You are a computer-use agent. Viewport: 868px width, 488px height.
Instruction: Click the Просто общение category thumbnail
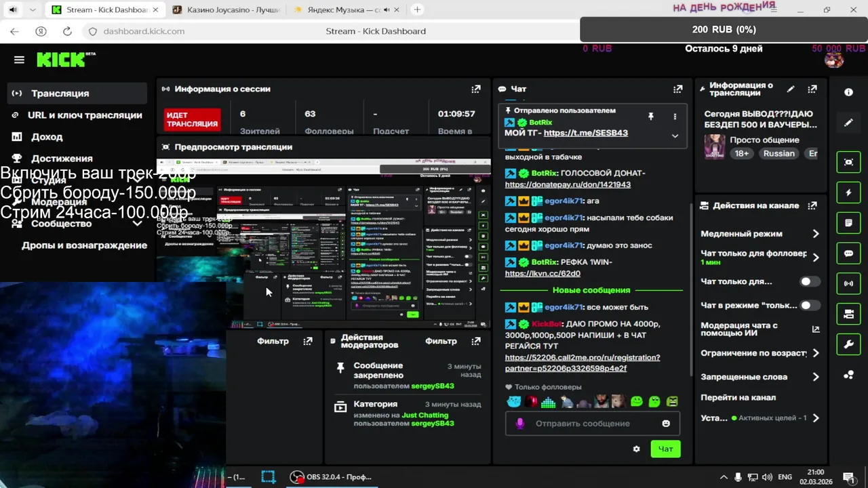pyautogui.click(x=714, y=146)
